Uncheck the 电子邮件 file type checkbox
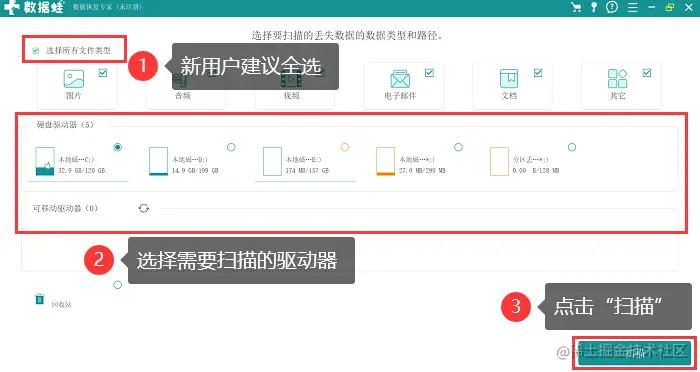 429,73
